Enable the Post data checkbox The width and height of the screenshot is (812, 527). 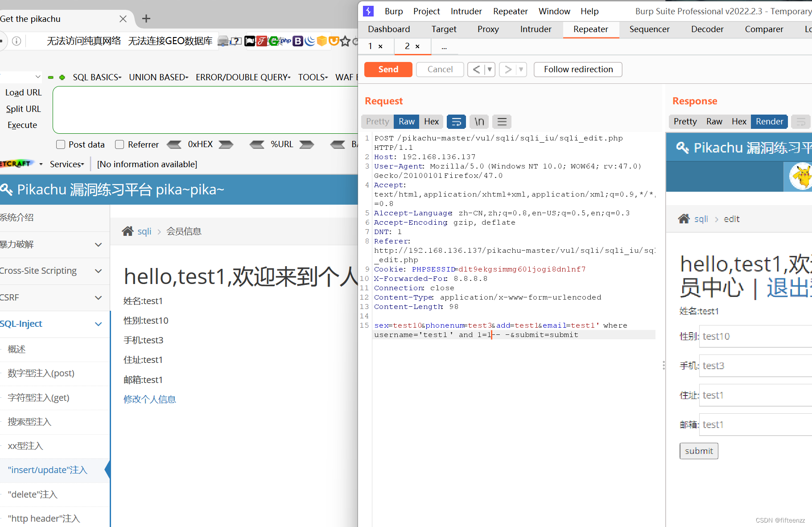tap(61, 144)
